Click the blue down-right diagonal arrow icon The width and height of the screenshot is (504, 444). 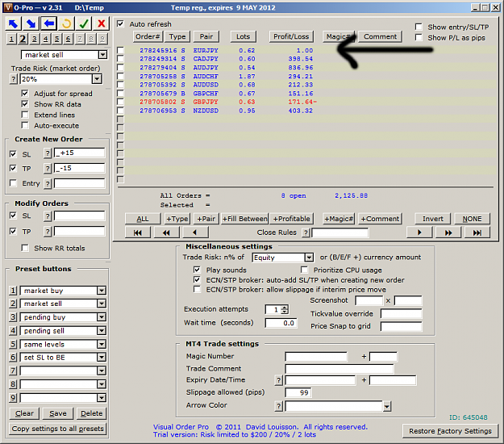[31, 23]
